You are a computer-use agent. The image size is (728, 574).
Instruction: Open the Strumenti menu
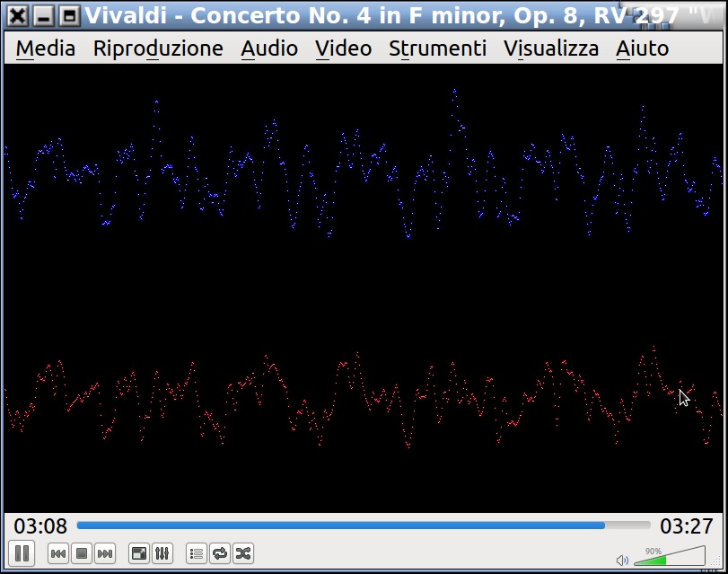(x=437, y=49)
